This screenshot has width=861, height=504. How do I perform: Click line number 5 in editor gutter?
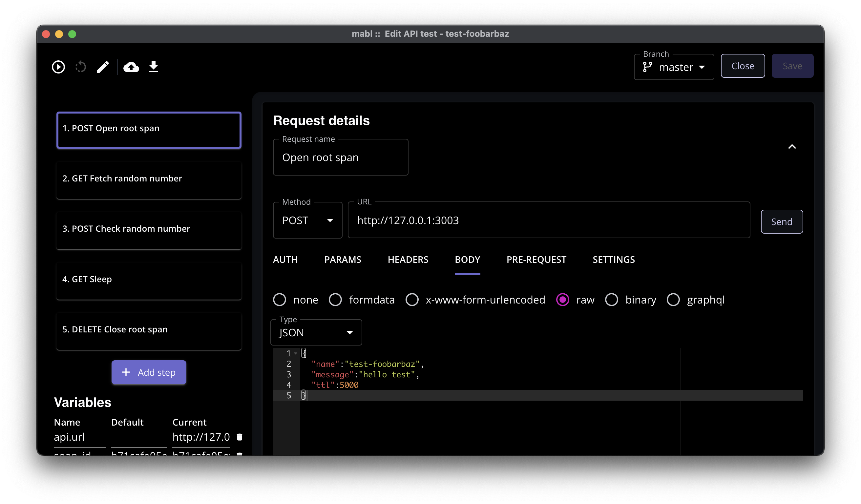289,396
